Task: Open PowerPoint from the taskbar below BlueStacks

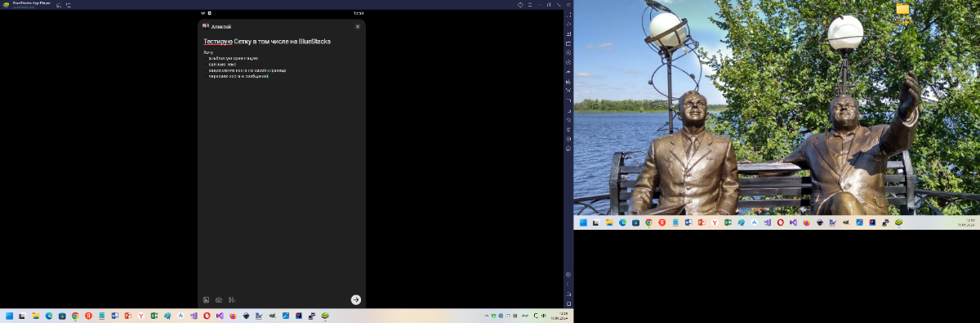Action: [x=127, y=316]
